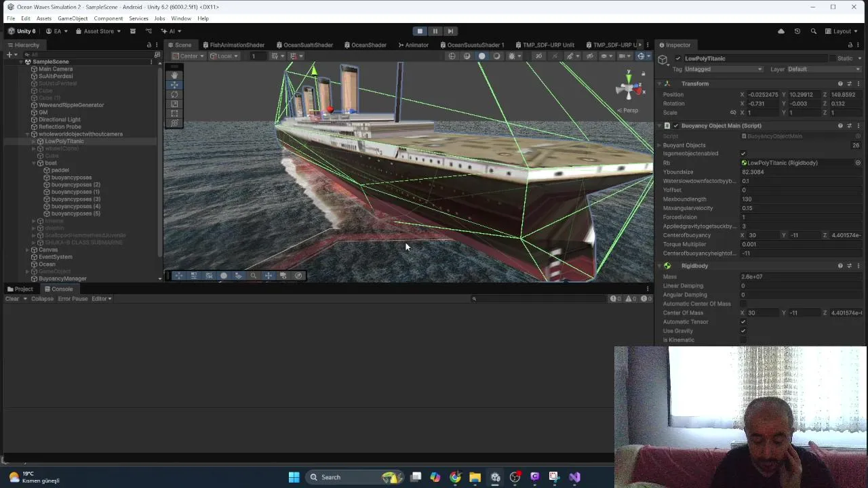Open Rigidbody component preset icon
The image size is (868, 488).
[x=849, y=266]
